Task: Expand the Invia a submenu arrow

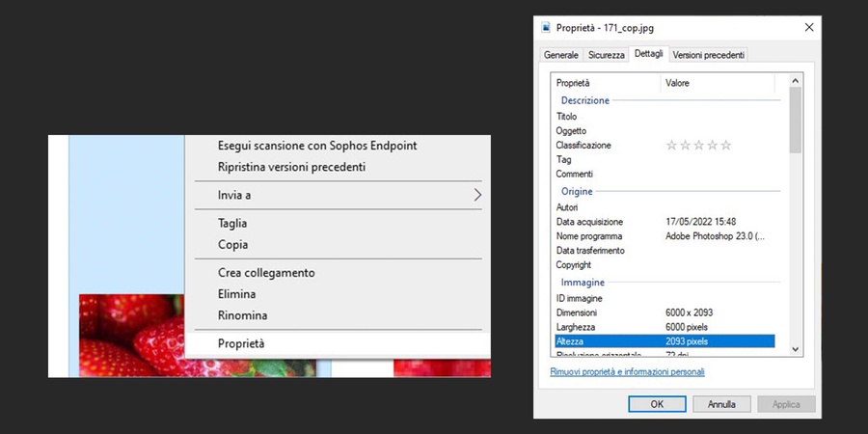Action: (476, 196)
